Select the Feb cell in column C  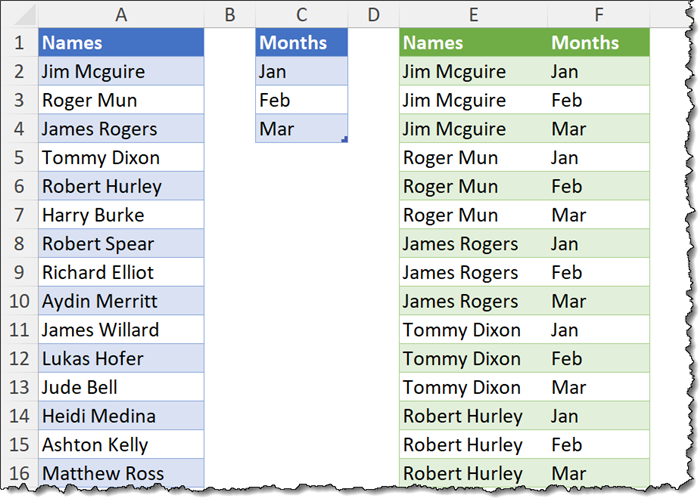point(302,100)
